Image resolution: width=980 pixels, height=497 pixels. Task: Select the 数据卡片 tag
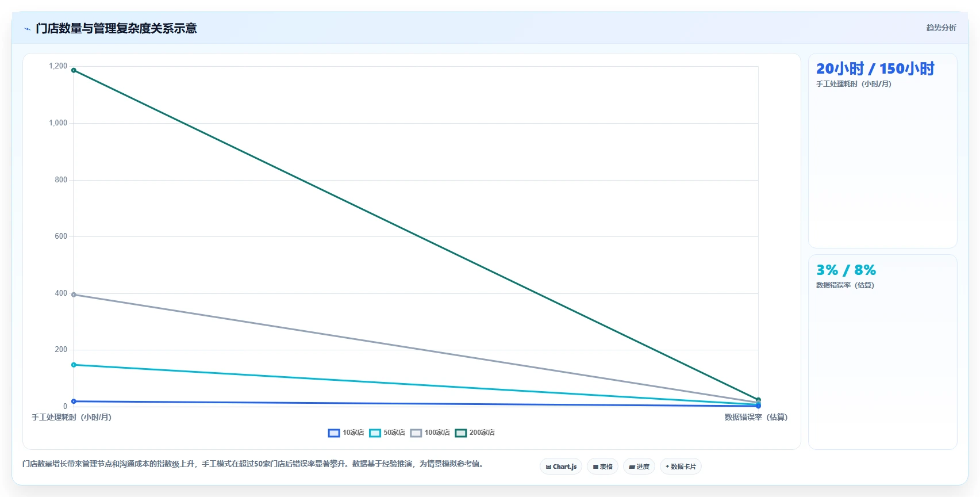tap(681, 467)
